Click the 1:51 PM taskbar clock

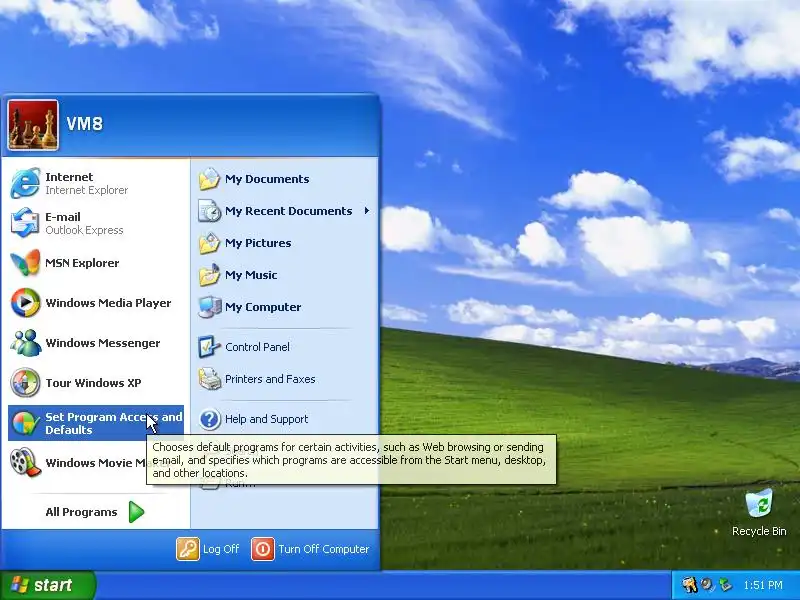point(763,585)
